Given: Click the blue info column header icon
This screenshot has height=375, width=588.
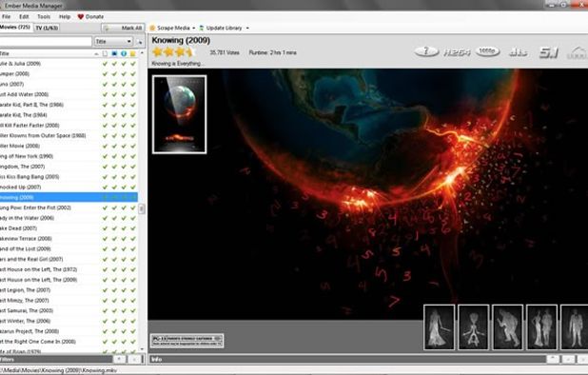Looking at the screenshot, I should coord(124,53).
